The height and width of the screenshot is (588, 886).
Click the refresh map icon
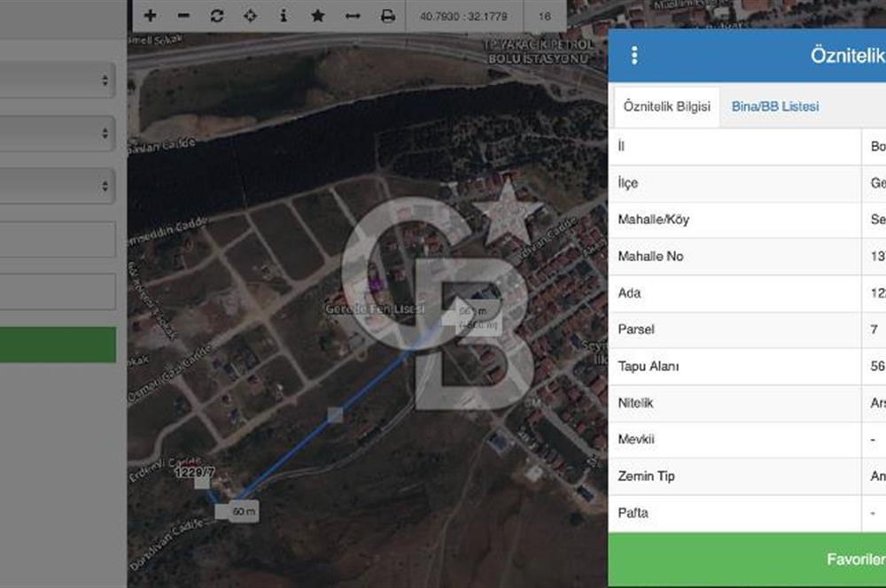(217, 15)
